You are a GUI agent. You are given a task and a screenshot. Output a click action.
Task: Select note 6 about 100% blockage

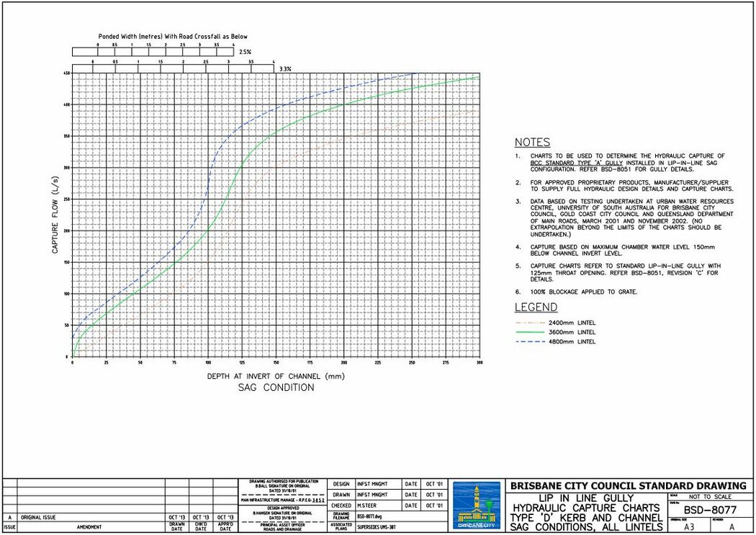(584, 291)
